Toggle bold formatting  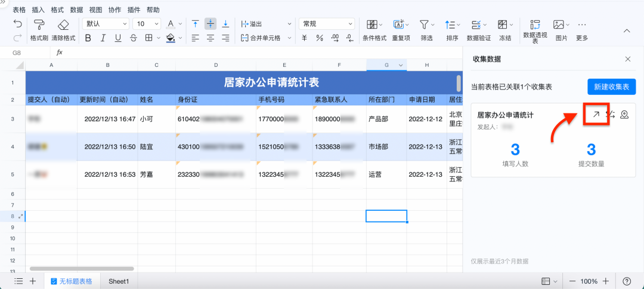click(88, 38)
